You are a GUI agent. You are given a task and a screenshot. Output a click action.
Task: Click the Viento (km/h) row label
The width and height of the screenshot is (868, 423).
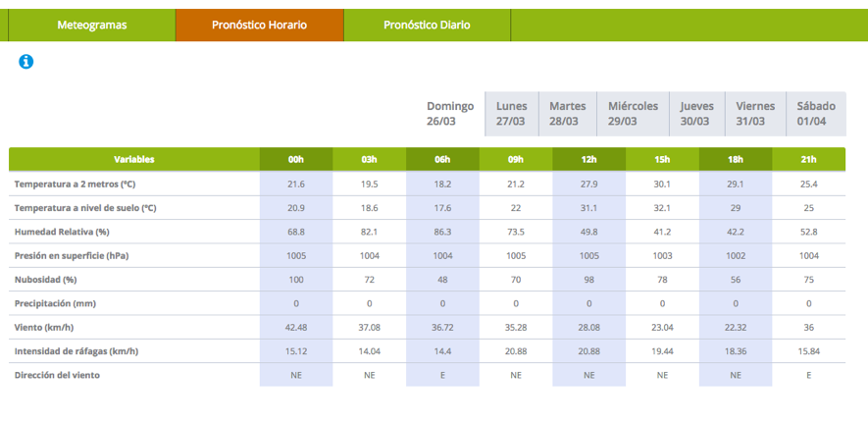tap(44, 327)
